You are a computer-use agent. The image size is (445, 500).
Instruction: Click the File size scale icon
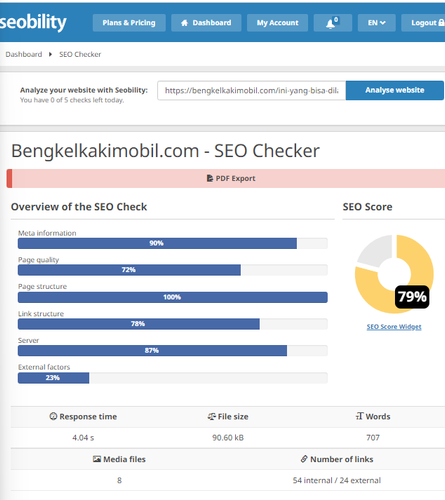(x=212, y=416)
